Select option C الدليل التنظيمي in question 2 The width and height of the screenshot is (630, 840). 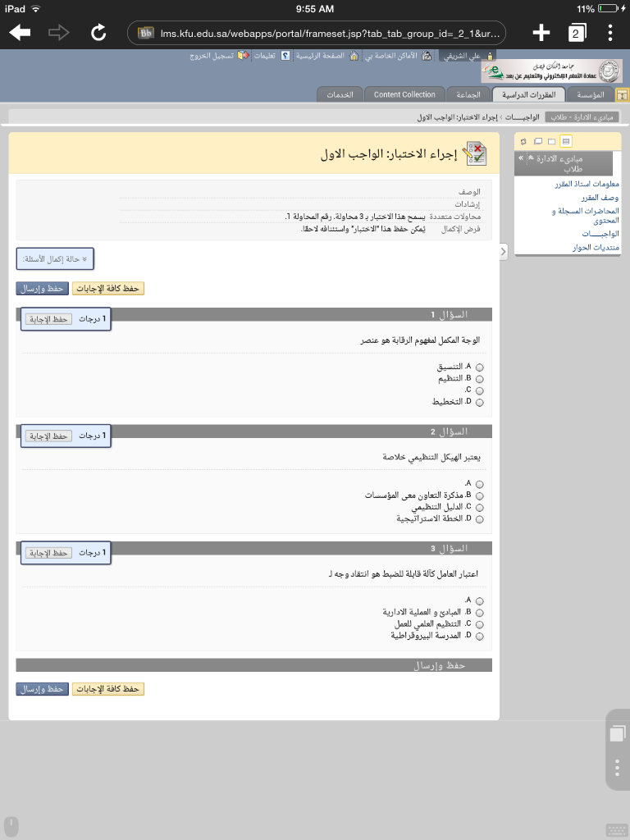(479, 508)
